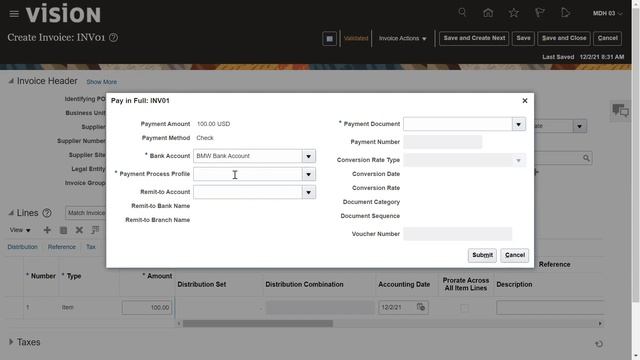Go to the Home icon
This screenshot has width=640, height=360.
click(488, 13)
